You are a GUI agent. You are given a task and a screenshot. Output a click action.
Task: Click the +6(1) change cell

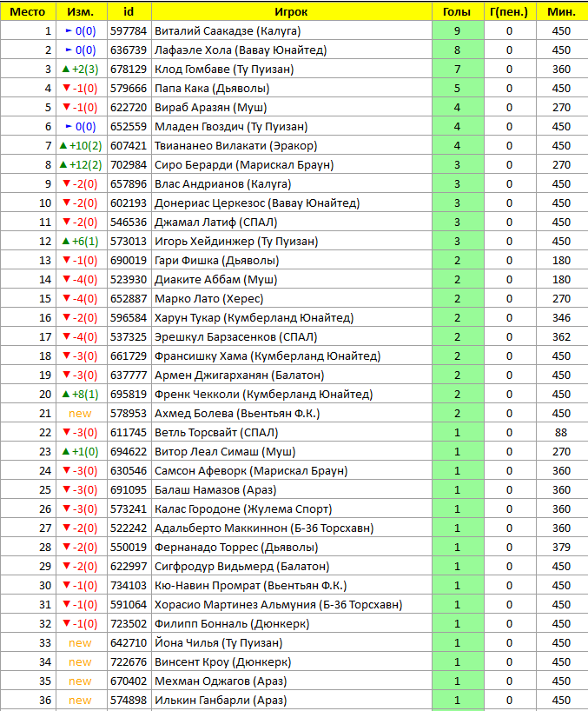(x=81, y=242)
